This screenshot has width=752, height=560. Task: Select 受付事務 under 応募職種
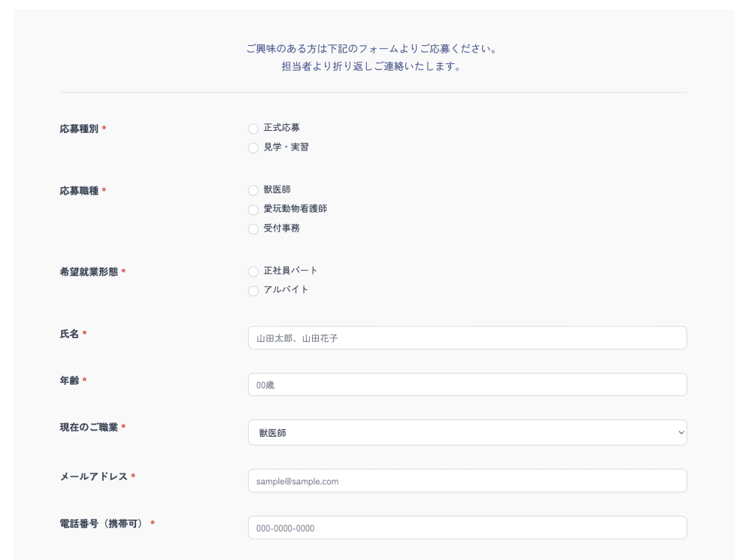click(x=253, y=229)
